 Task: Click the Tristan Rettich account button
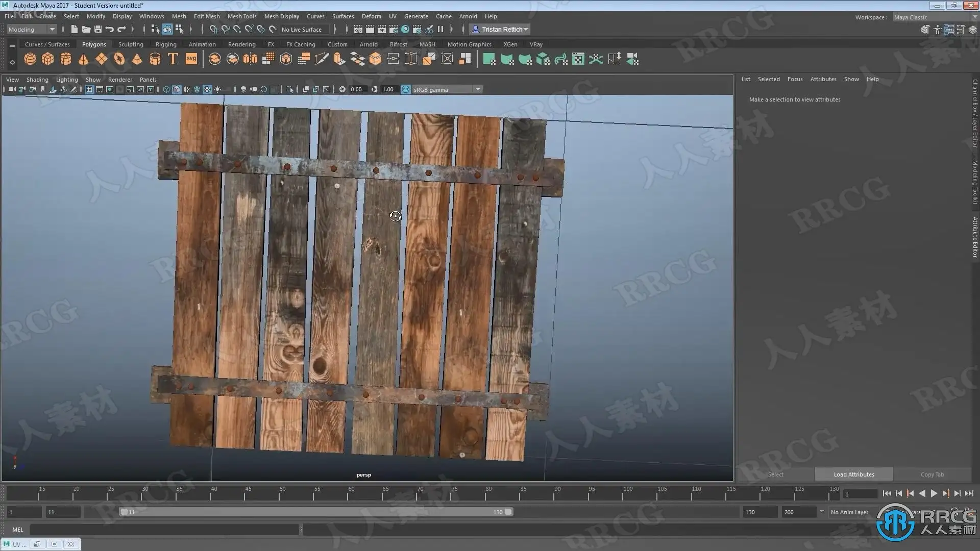pyautogui.click(x=500, y=30)
